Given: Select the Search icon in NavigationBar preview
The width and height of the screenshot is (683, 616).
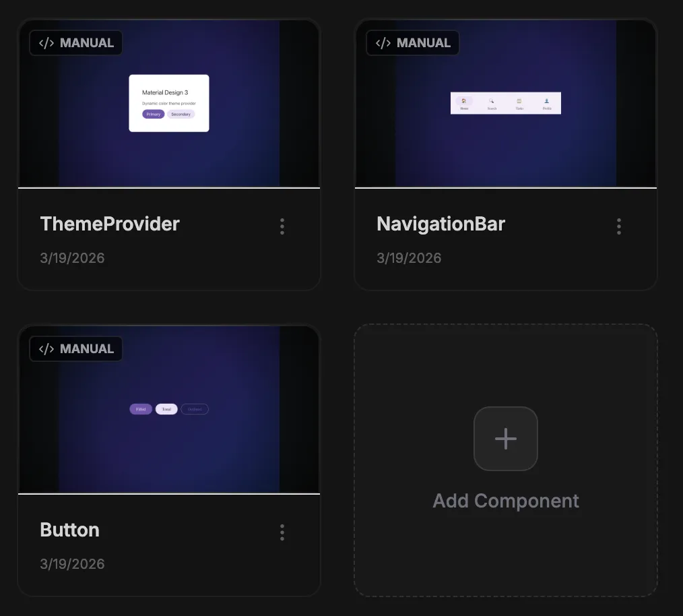Looking at the screenshot, I should coord(491,101).
